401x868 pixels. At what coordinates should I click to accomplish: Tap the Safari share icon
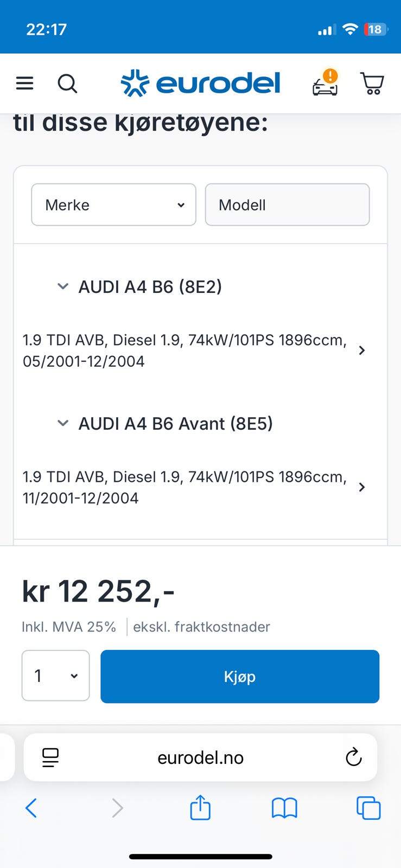[x=200, y=808]
